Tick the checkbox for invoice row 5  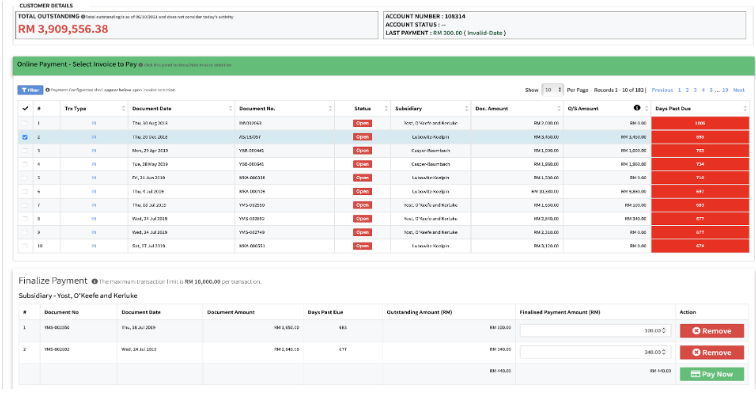click(x=25, y=178)
